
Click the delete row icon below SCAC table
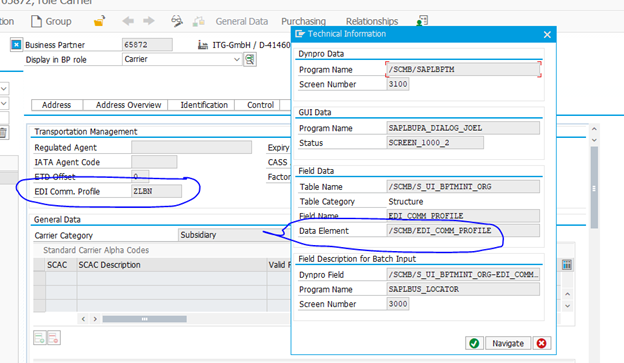[x=54, y=338]
